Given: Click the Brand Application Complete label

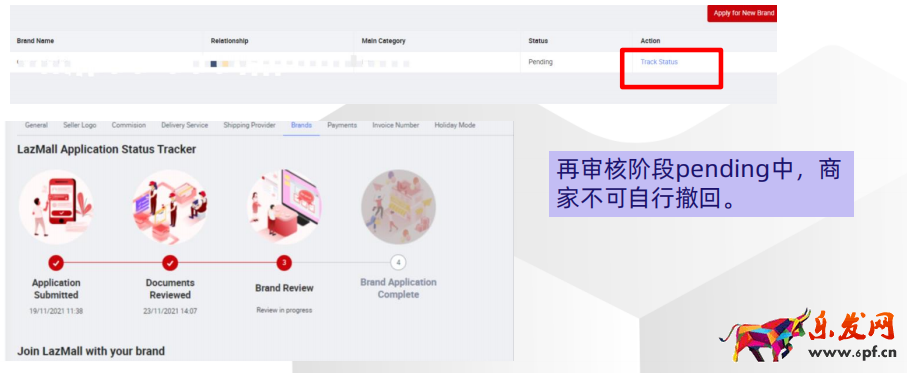Looking at the screenshot, I should click(399, 288).
